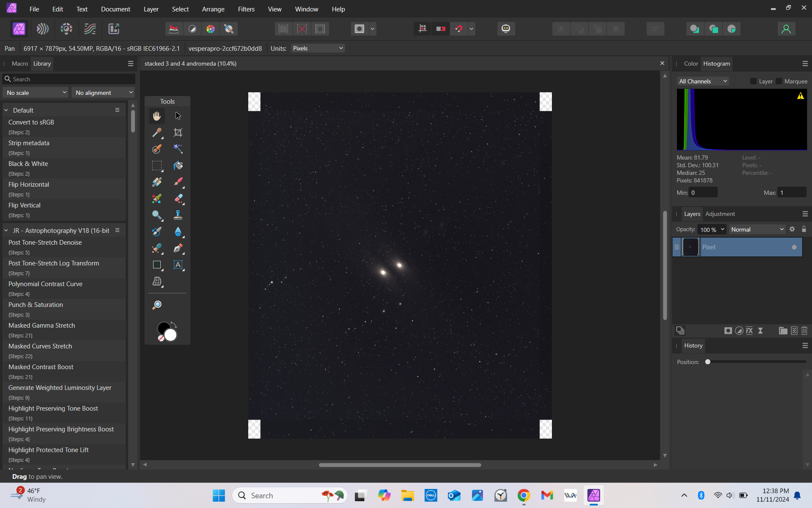Toggle the layer lock icon
Viewport: 812px width, 508px height.
tap(804, 229)
